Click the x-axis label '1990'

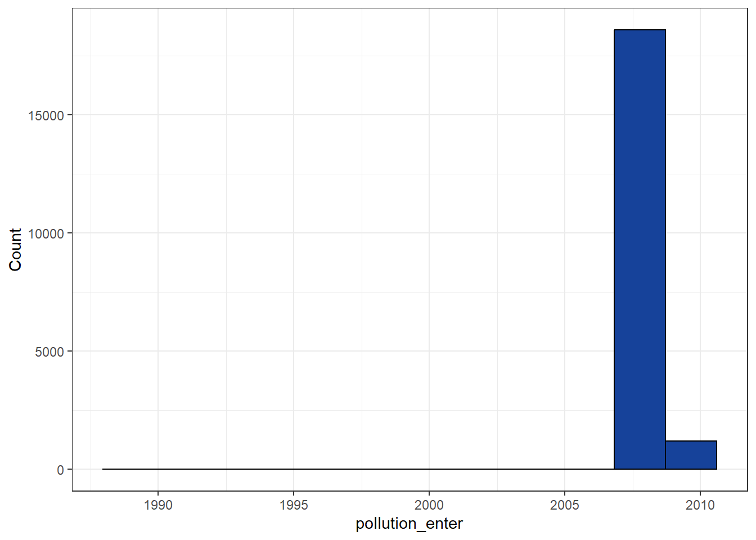pos(158,505)
